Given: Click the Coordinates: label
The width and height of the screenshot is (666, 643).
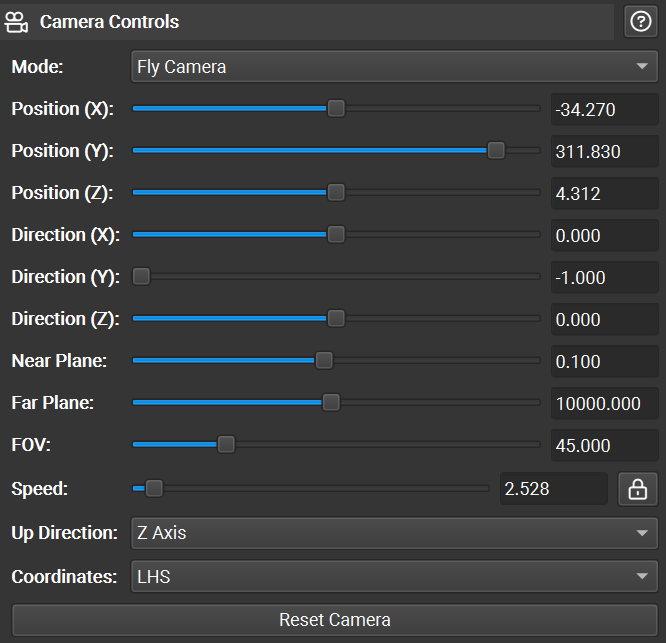Looking at the screenshot, I should pos(64,577).
